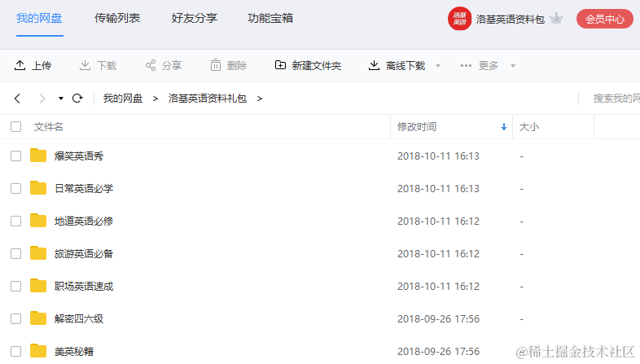This screenshot has height=364, width=640.
Task: Click the 会员中心 button
Action: coord(604,19)
